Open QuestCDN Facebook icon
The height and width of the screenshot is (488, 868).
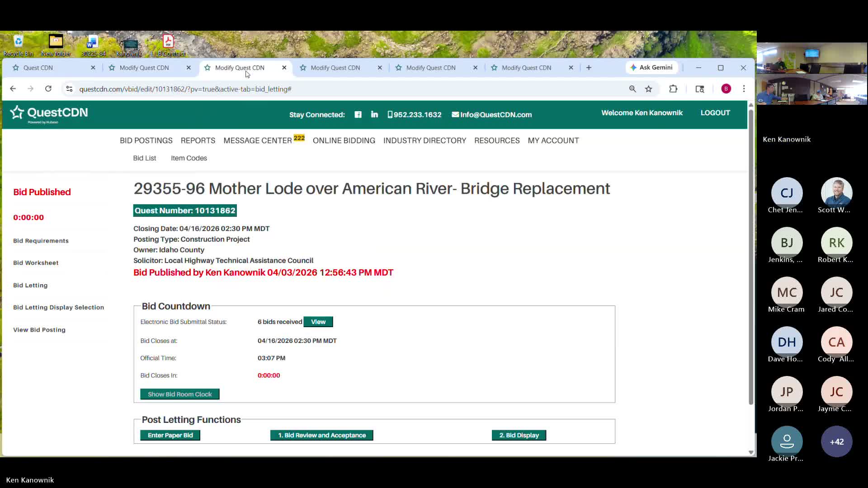[358, 115]
